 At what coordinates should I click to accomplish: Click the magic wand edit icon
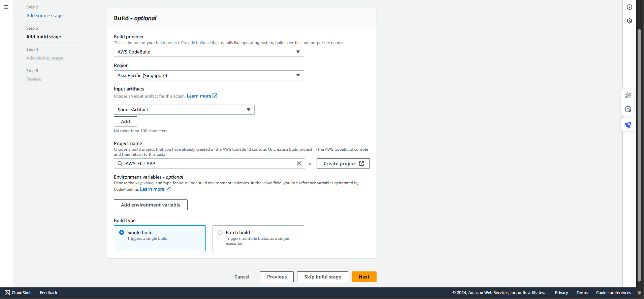click(x=628, y=95)
